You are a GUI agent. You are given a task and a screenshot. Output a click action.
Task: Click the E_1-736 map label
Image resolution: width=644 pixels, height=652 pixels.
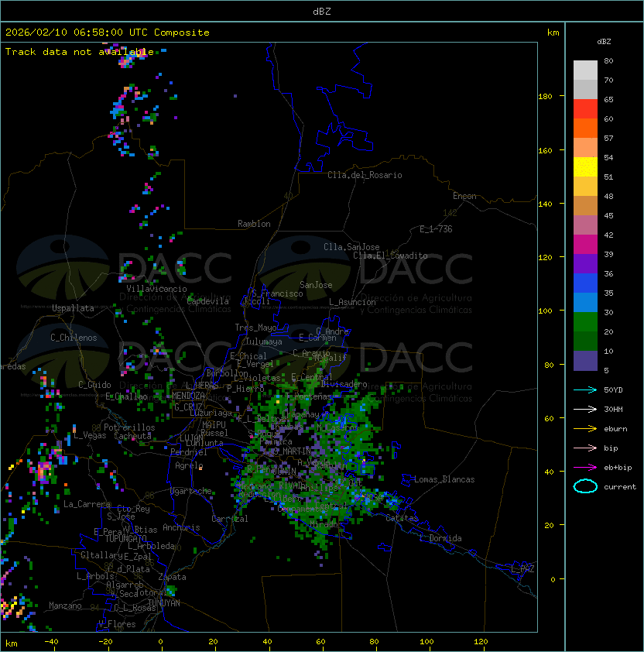pyautogui.click(x=436, y=229)
